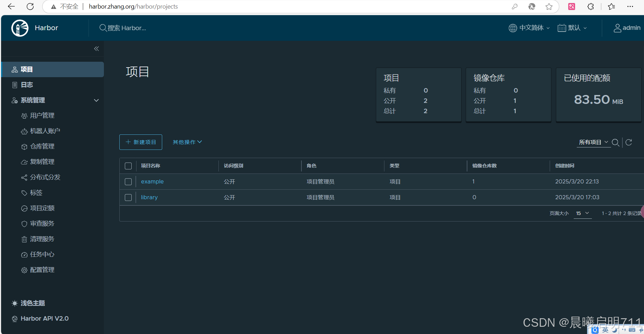Click the browser address bar URL
Screen dimensions: 644x334
[x=133, y=7]
